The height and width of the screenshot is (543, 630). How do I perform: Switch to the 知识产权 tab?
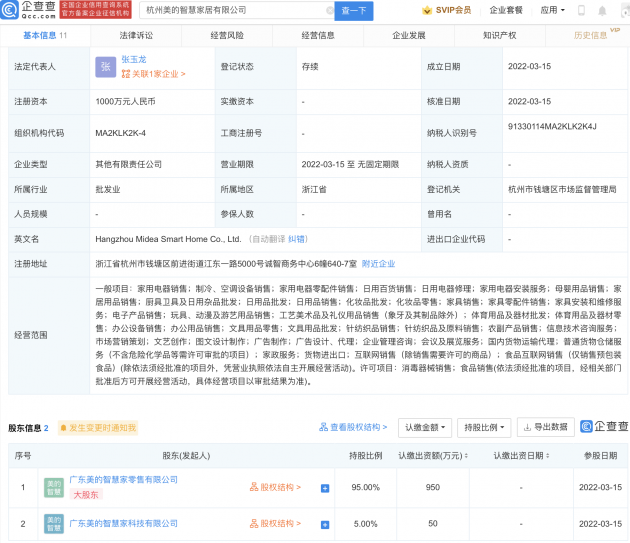[499, 35]
